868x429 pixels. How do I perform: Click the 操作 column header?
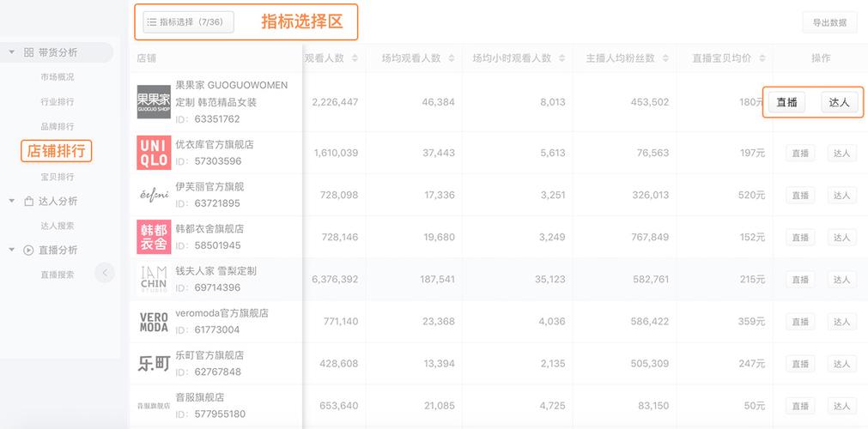(821, 58)
